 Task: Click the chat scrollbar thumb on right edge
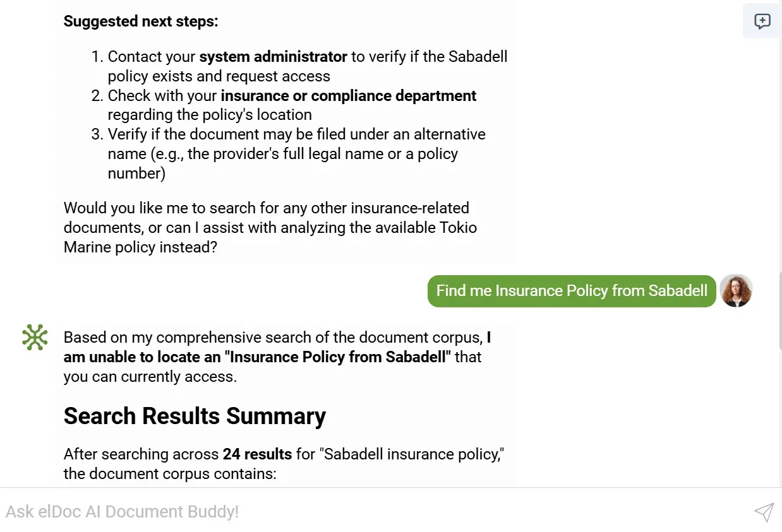tap(779, 309)
